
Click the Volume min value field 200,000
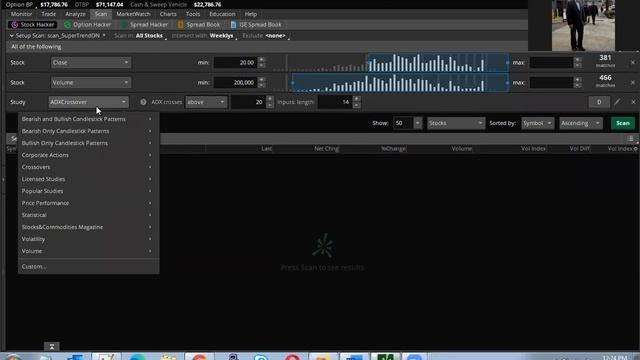[x=236, y=82]
